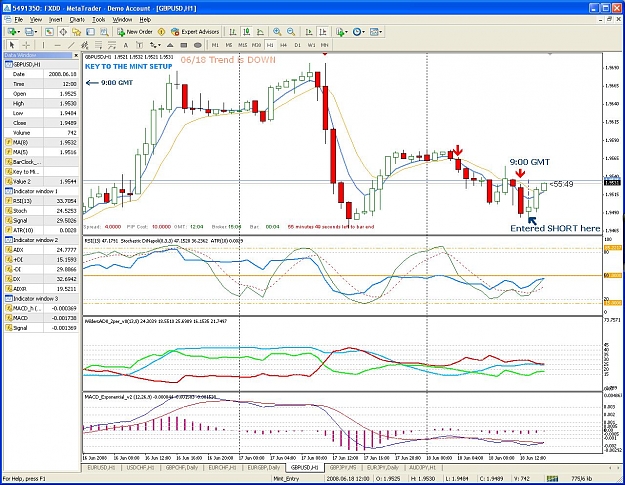The height and width of the screenshot is (485, 625).
Task: Switch chart to Bar Chart type
Action: coord(233,32)
